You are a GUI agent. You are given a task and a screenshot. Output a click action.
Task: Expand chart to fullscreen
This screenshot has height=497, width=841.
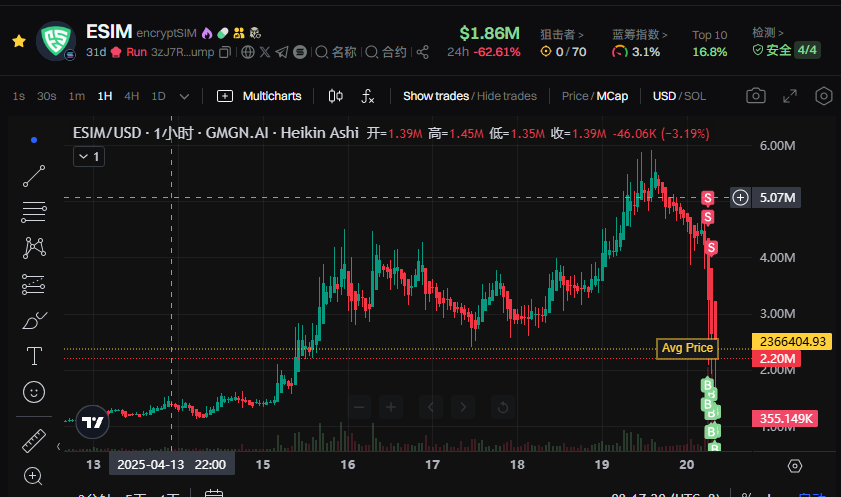(x=790, y=97)
